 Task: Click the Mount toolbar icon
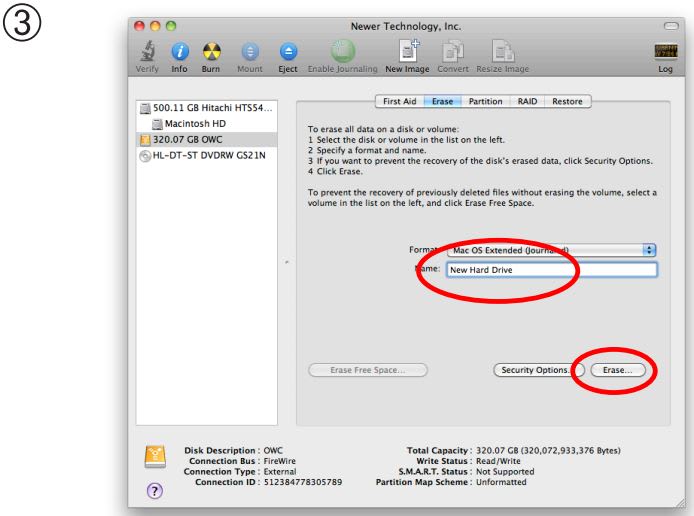250,52
